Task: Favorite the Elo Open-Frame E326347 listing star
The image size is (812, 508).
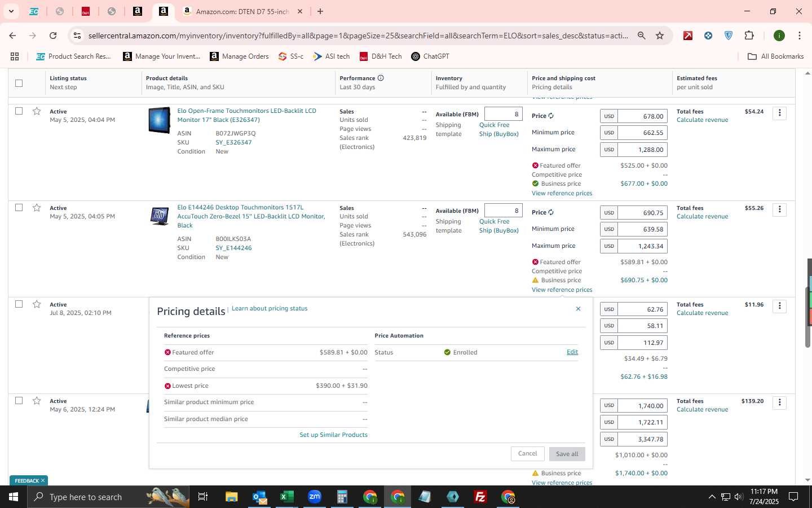Action: 37,111
